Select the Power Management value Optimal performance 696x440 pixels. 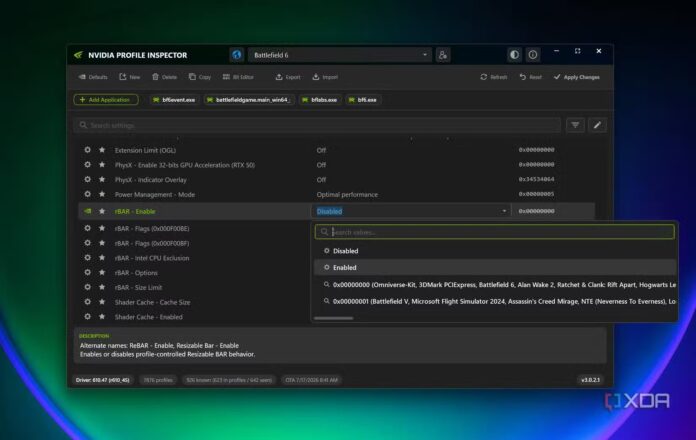tap(347, 194)
